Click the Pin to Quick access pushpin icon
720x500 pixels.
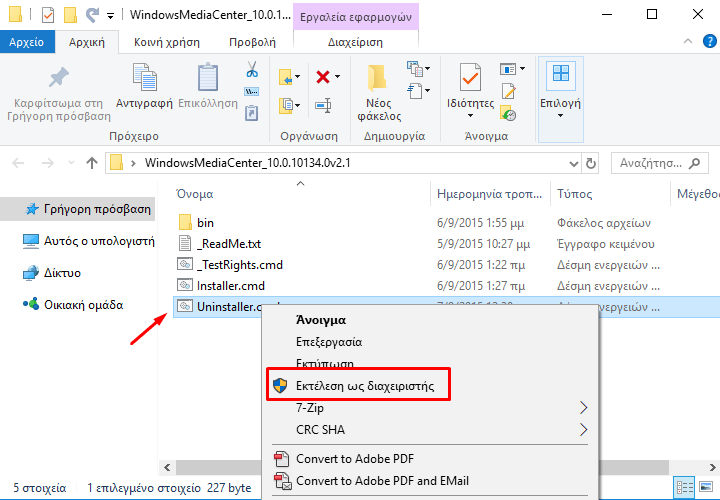[x=59, y=78]
